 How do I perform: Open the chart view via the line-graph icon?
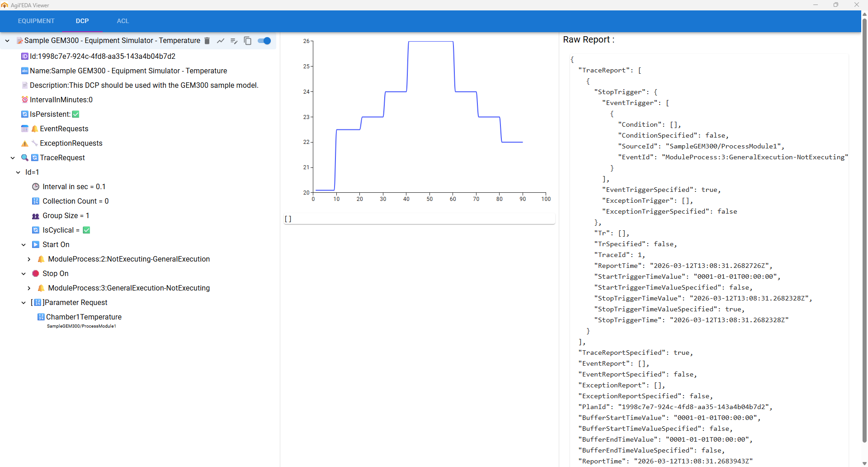(221, 41)
